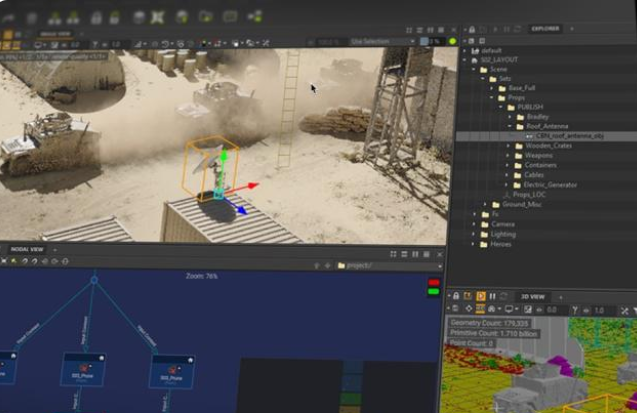637x413 pixels.
Task: Click the crossed-arrows icon in 3D View toolbar
Action: pos(624,311)
